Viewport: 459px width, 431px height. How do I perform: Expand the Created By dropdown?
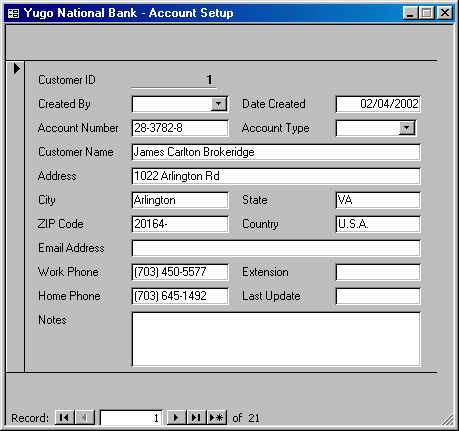point(219,104)
